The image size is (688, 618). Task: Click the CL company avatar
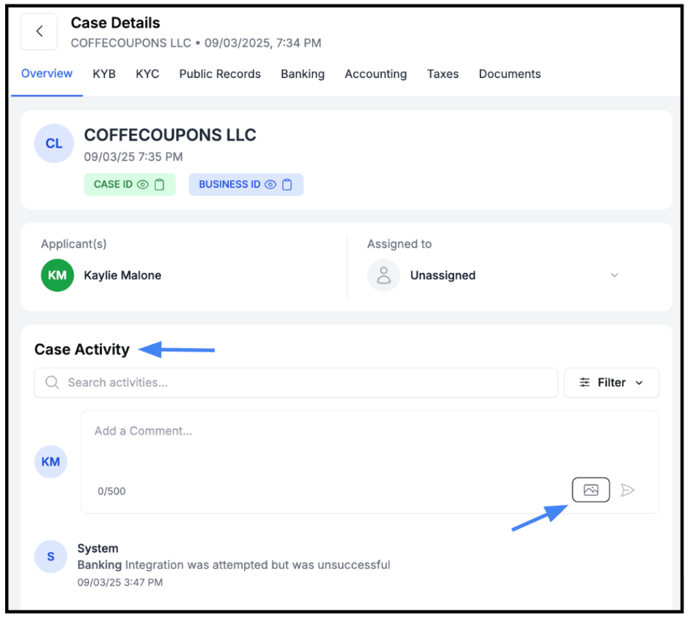pos(53,144)
